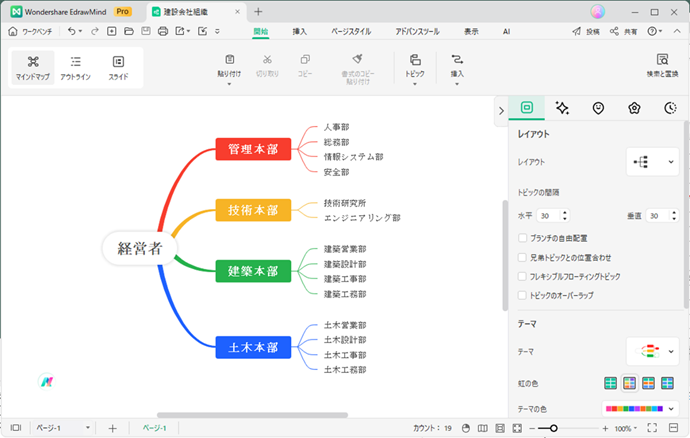690x438 pixels.
Task: Open the AI ribbon tab
Action: [506, 31]
